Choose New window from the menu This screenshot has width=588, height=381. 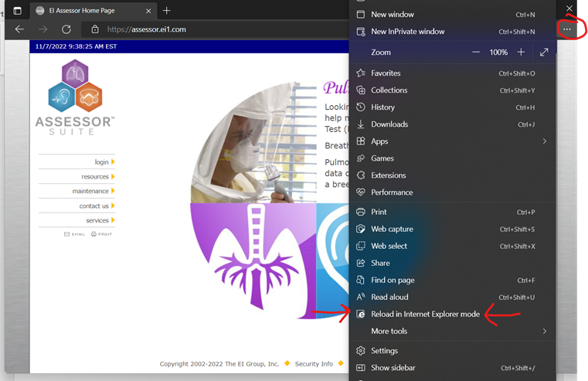pos(452,14)
